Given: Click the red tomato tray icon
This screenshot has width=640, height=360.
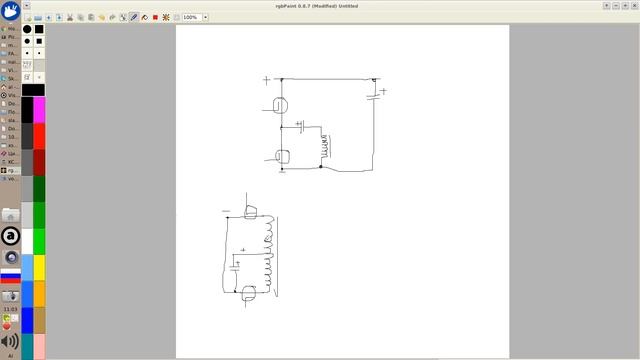Looking at the screenshot, I should click(6, 326).
